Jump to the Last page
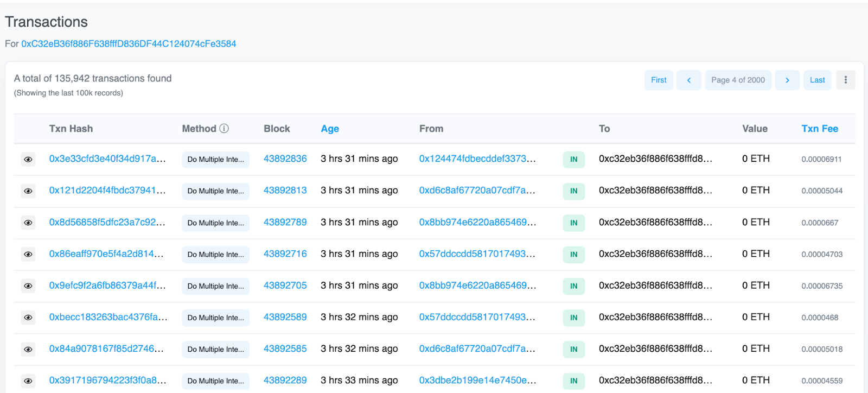The image size is (868, 393). point(817,80)
